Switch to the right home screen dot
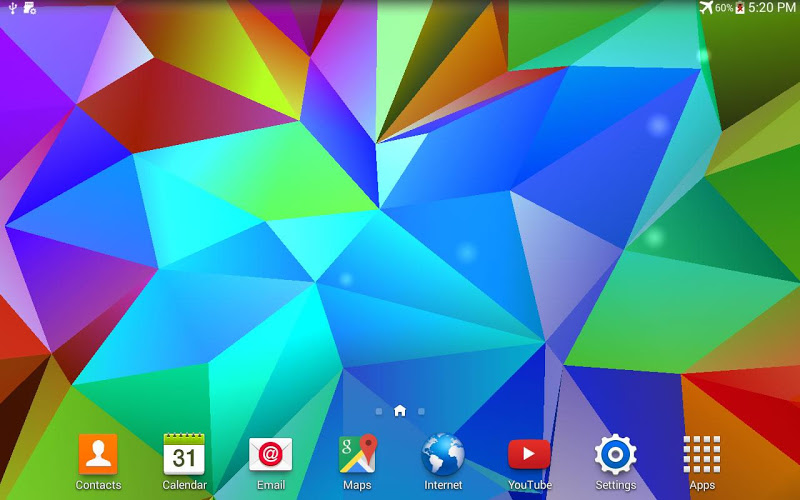This screenshot has width=800, height=500. tap(421, 411)
